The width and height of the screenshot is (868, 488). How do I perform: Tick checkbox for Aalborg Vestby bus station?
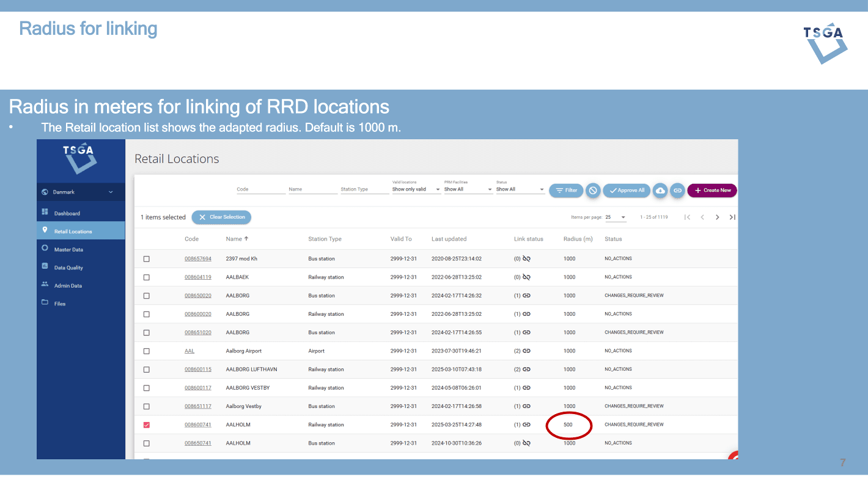click(146, 407)
